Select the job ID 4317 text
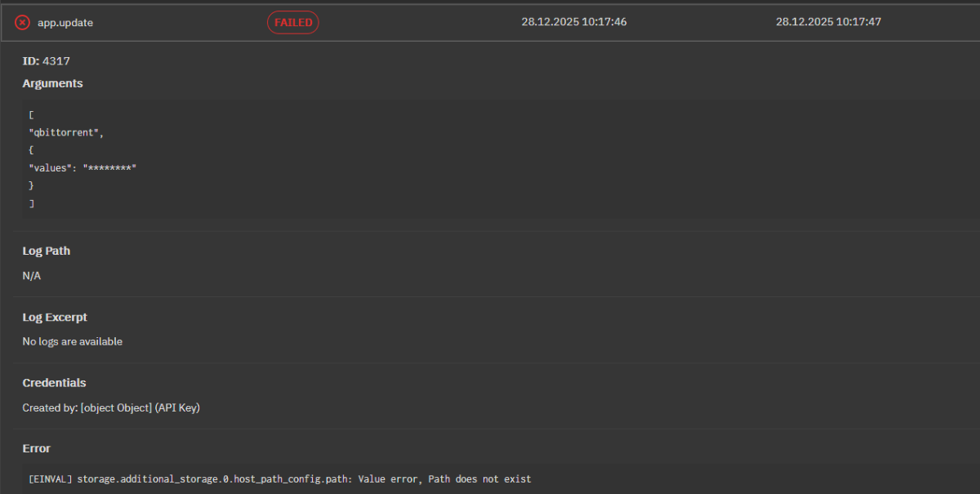Image resolution: width=980 pixels, height=494 pixels. tap(56, 61)
